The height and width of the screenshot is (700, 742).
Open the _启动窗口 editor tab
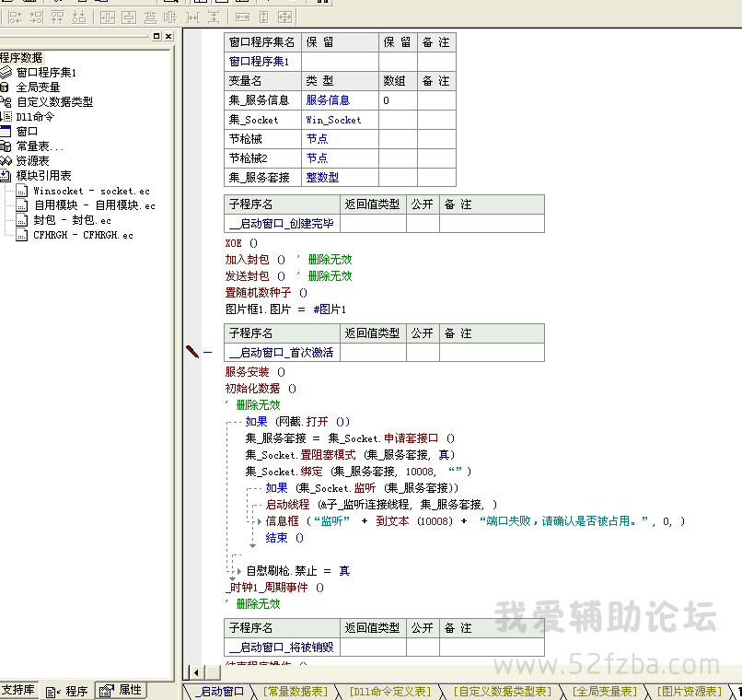219,692
